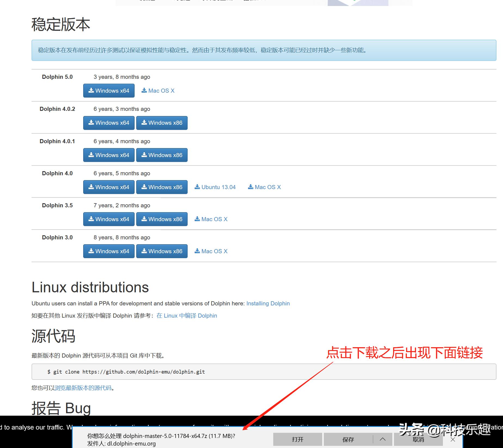Download Dolphin 4.0.2 Windows x86 build
The width and height of the screenshot is (503, 448).
[x=162, y=123]
